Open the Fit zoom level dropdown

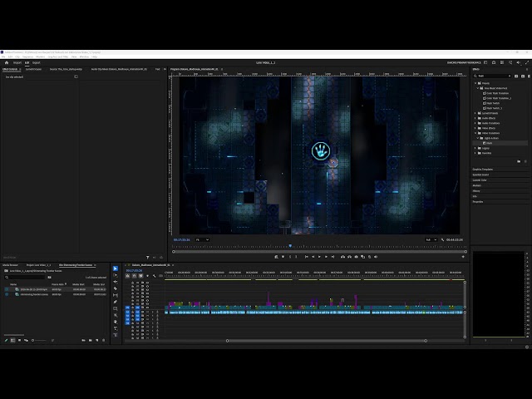pos(202,239)
